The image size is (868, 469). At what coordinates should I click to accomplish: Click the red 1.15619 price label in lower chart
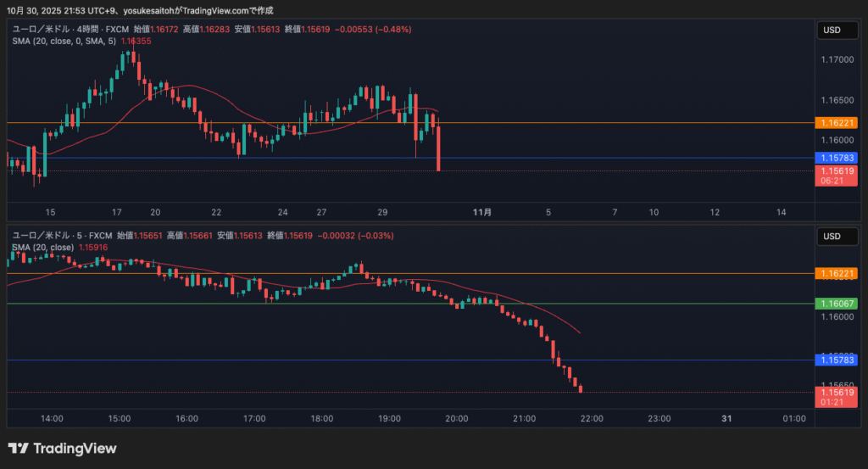[837, 392]
